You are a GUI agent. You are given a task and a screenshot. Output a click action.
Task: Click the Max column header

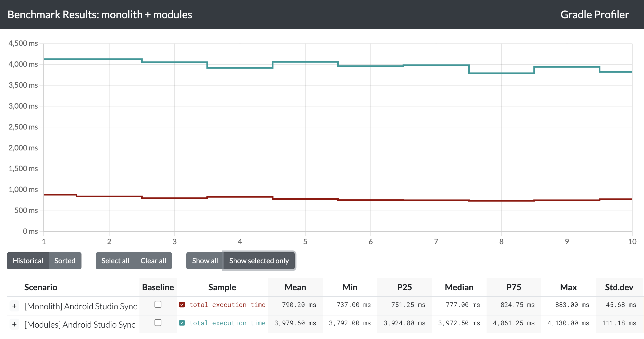pos(568,287)
